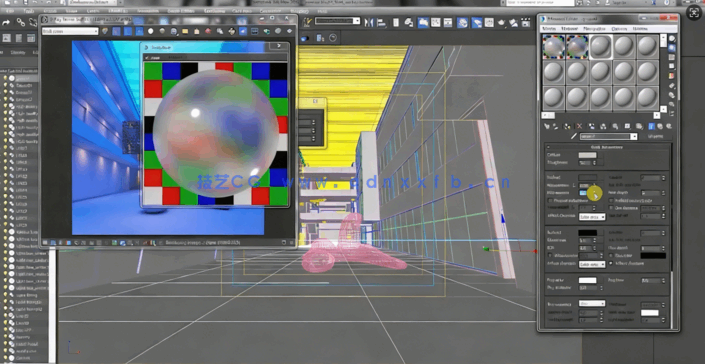
Task: Open reflection Affect channels dropdown
Action: click(592, 217)
